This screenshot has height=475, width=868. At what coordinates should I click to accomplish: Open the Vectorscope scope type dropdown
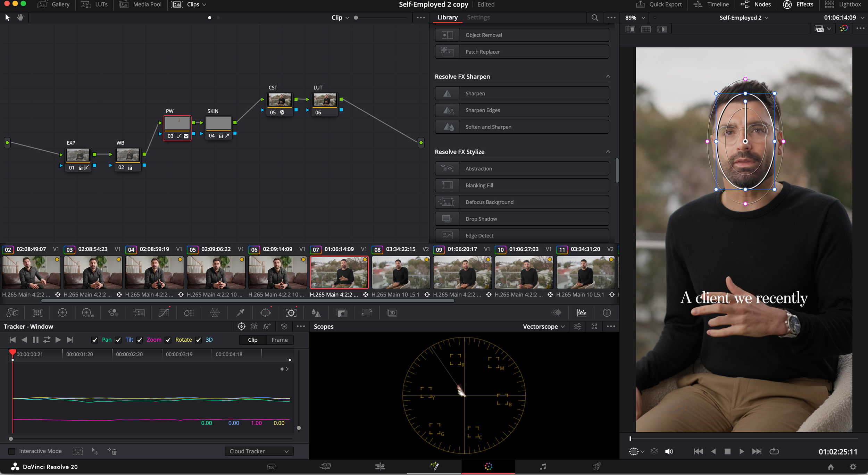[544, 326]
